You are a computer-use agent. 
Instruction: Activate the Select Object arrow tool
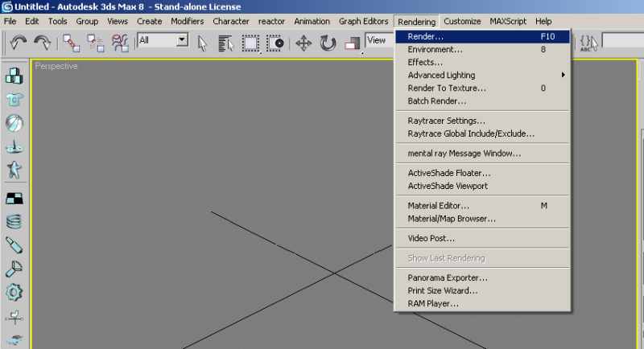coord(202,43)
